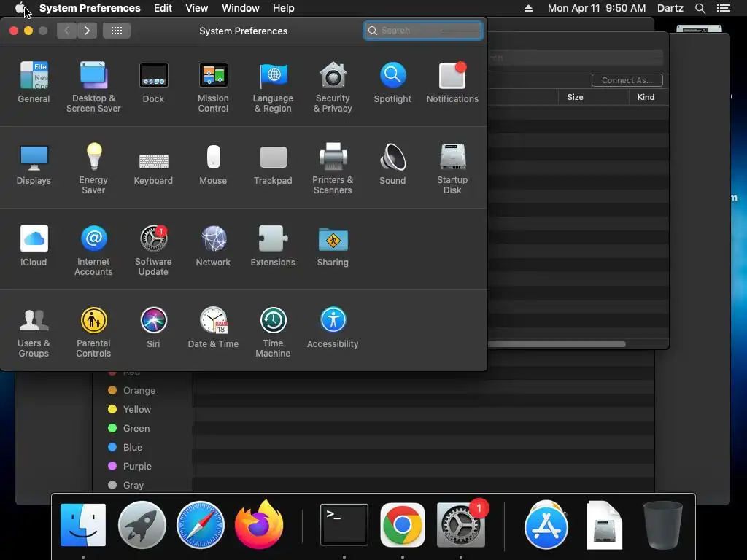Open Security & Privacy pane
Screen dimensions: 747x560
coord(333,87)
